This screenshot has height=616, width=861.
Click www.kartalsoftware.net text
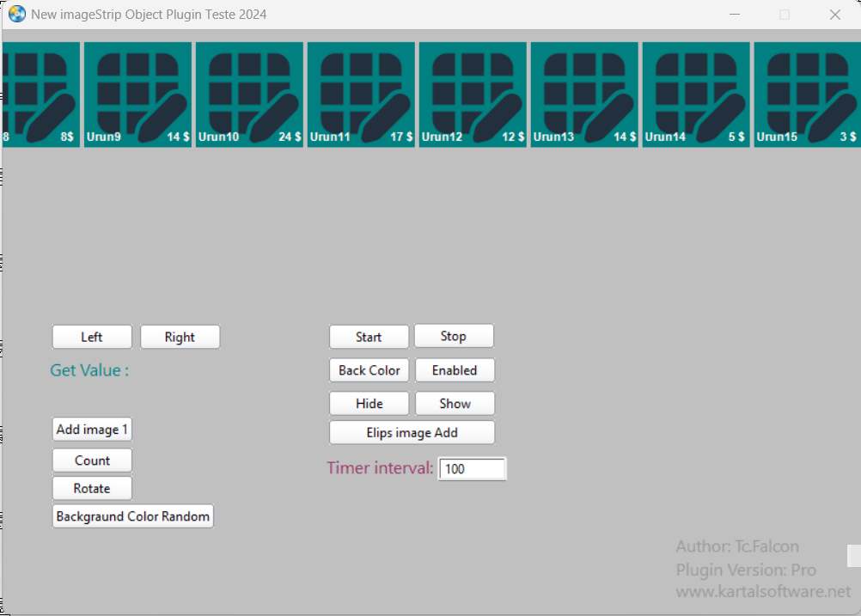[763, 591]
